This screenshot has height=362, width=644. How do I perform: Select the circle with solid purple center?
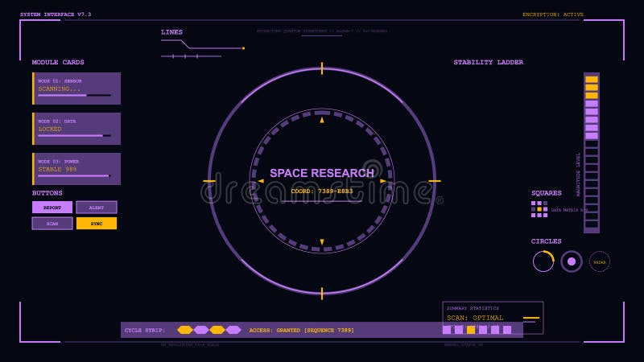pos(572,261)
